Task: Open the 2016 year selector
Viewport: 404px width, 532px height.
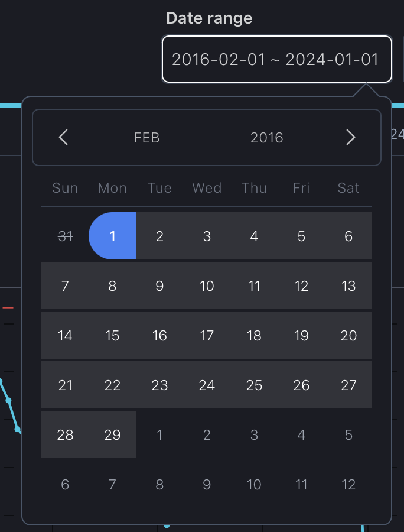Action: click(266, 138)
